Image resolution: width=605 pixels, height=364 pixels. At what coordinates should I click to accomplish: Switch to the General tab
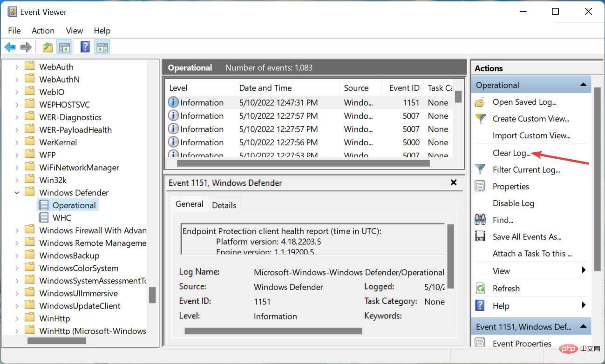pyautogui.click(x=189, y=204)
